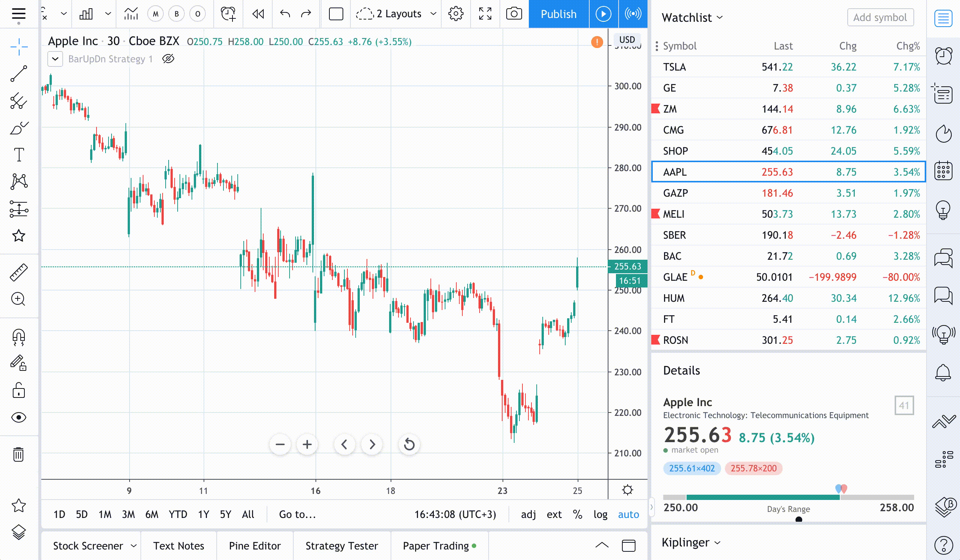960x560 pixels.
Task: Toggle log scale mode
Action: point(601,514)
